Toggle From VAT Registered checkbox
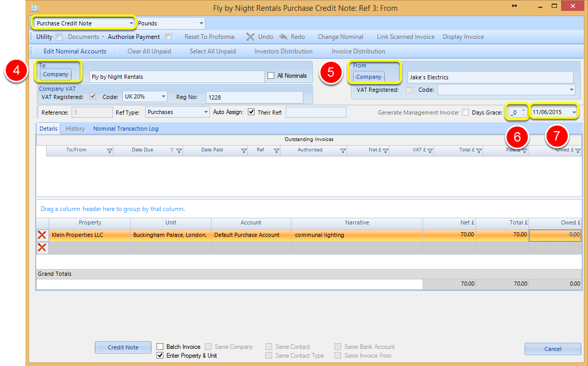Viewport: 588px width, 366px height. (x=409, y=90)
